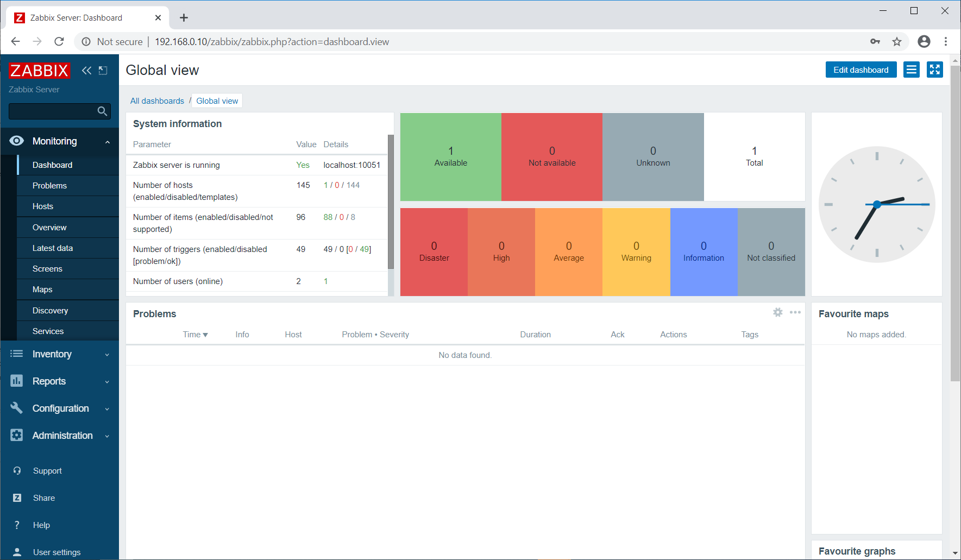Open Hosts in Monitoring menu

(x=68, y=206)
